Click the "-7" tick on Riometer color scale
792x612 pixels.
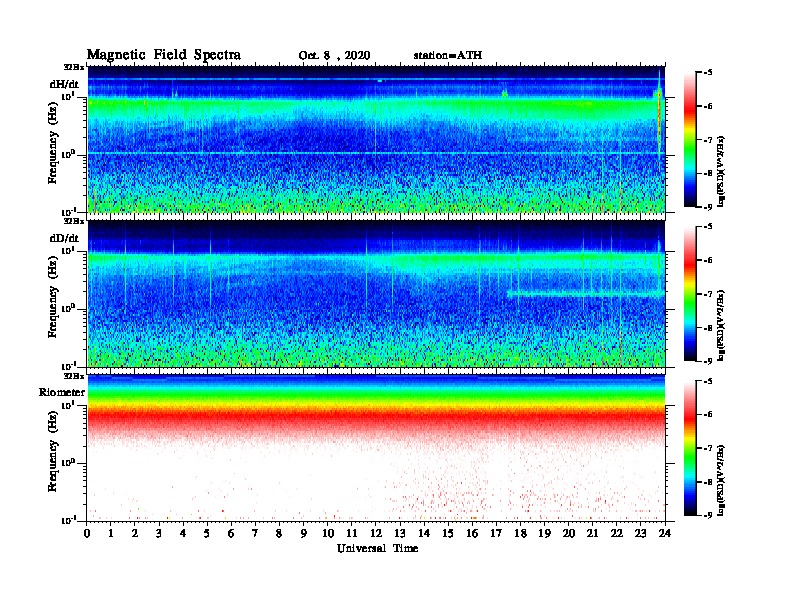(x=708, y=448)
